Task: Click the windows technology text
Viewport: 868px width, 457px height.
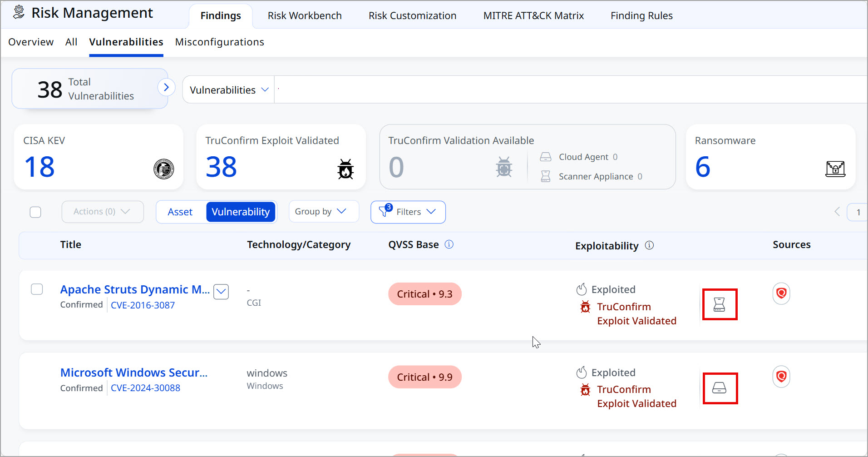Action: pos(267,373)
